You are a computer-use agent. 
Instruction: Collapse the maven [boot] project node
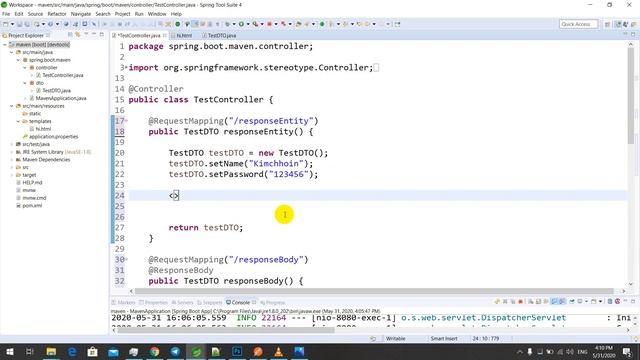click(x=5, y=44)
